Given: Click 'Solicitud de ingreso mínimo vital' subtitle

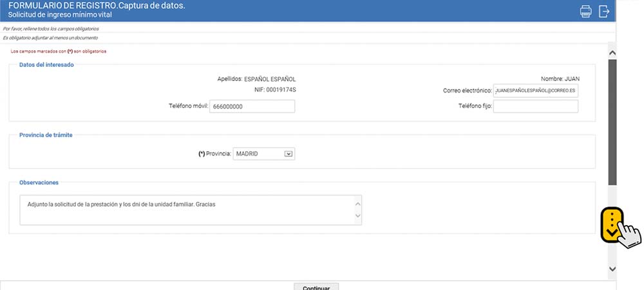Looking at the screenshot, I should coord(60,15).
